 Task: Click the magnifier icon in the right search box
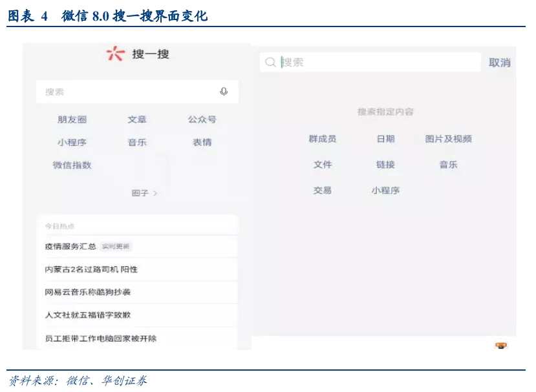click(270, 62)
